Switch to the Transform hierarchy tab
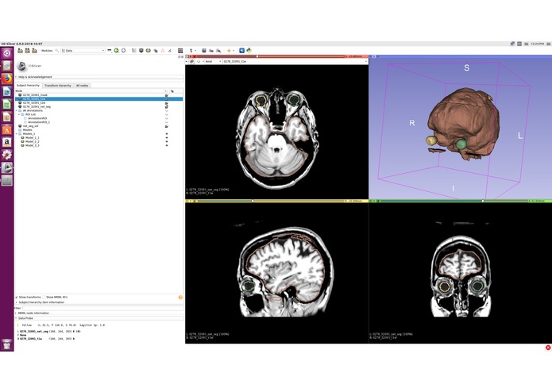 pyautogui.click(x=58, y=86)
